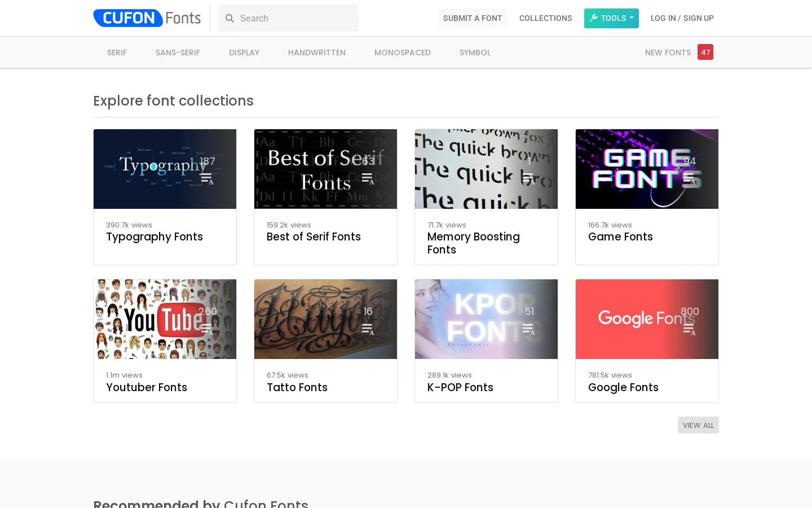Viewport: 812px width, 508px height.
Task: Click the Typography Fonts title
Action: tap(155, 237)
